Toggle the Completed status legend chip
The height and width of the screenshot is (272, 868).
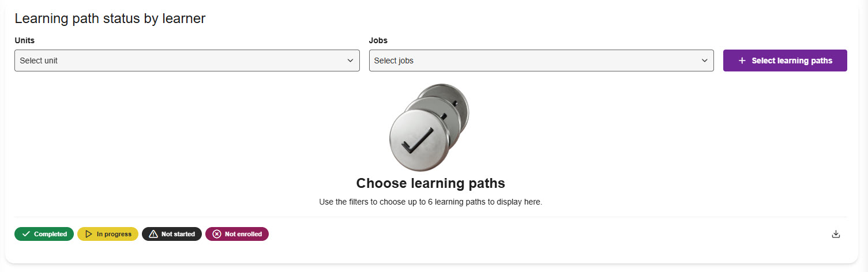(44, 234)
